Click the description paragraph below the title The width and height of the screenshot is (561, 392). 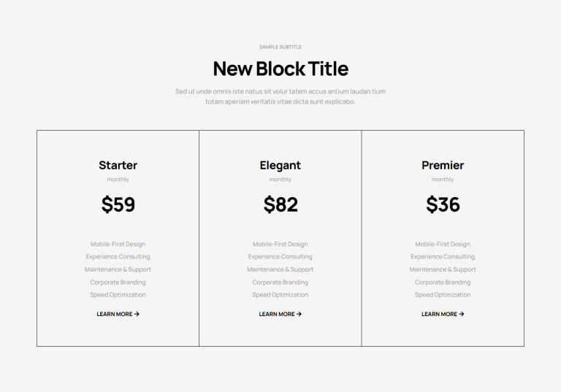coord(280,96)
